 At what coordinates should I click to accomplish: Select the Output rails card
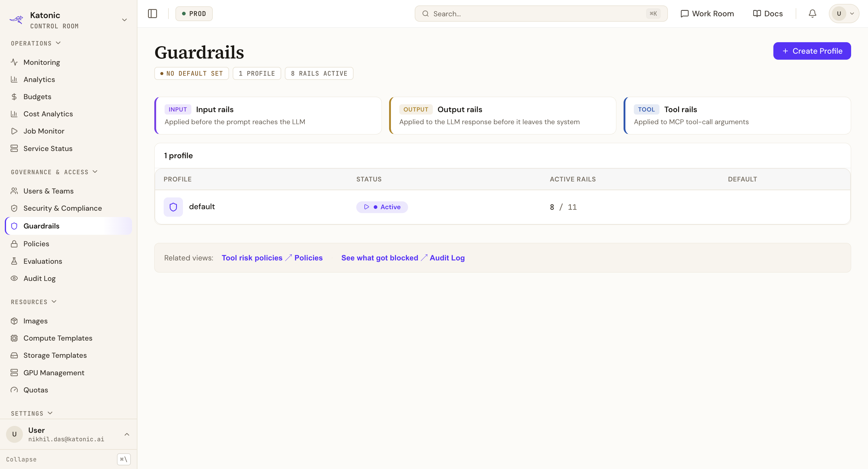coord(502,115)
